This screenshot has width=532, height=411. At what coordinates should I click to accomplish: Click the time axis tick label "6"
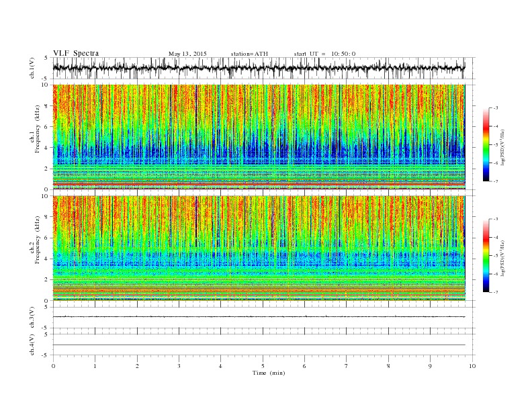304,366
